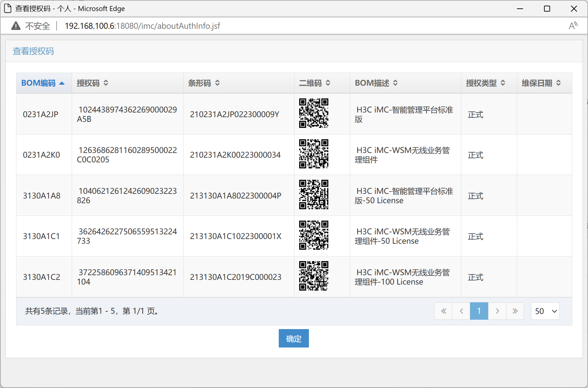Go to next page of records
Image resolution: width=588 pixels, height=388 pixels.
(497, 311)
